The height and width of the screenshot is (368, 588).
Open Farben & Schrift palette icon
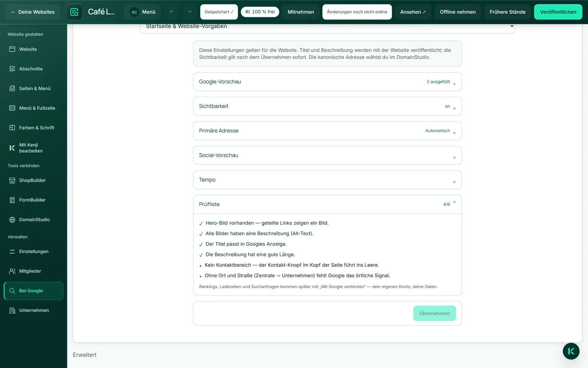tap(12, 128)
